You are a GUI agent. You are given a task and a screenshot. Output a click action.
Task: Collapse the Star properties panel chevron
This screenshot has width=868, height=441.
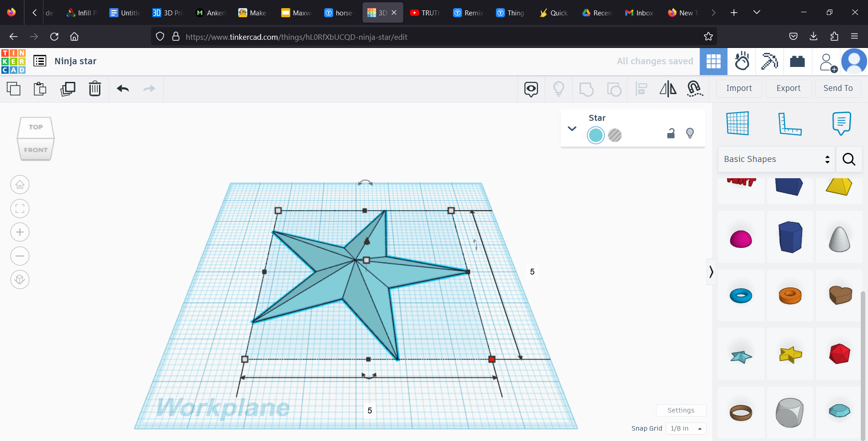(572, 128)
